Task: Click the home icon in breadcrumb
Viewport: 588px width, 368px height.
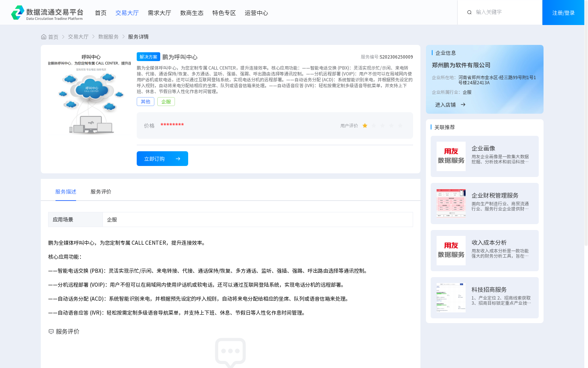Action: pyautogui.click(x=44, y=37)
